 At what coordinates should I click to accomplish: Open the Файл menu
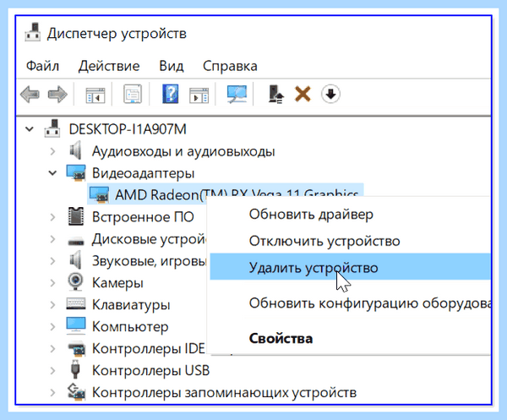pyautogui.click(x=42, y=66)
